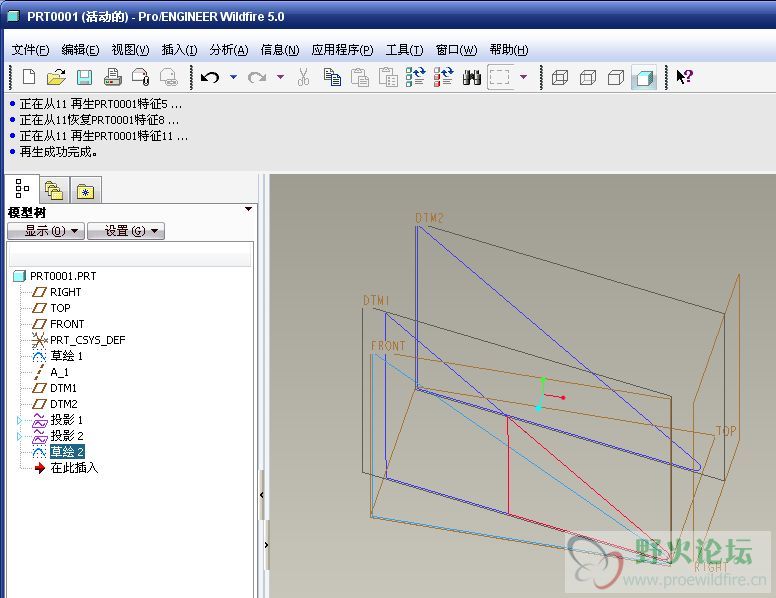Open a file with the folder icon
Screen dimensions: 776x598
56,77
